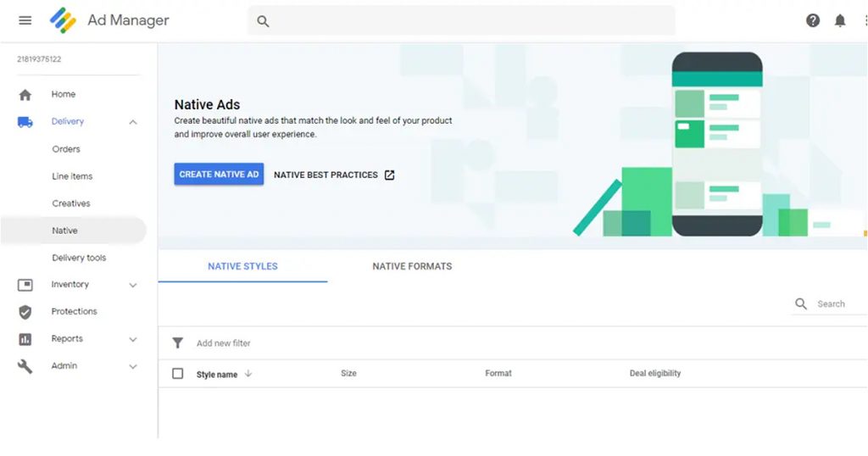Click the Size column header

pyautogui.click(x=348, y=373)
